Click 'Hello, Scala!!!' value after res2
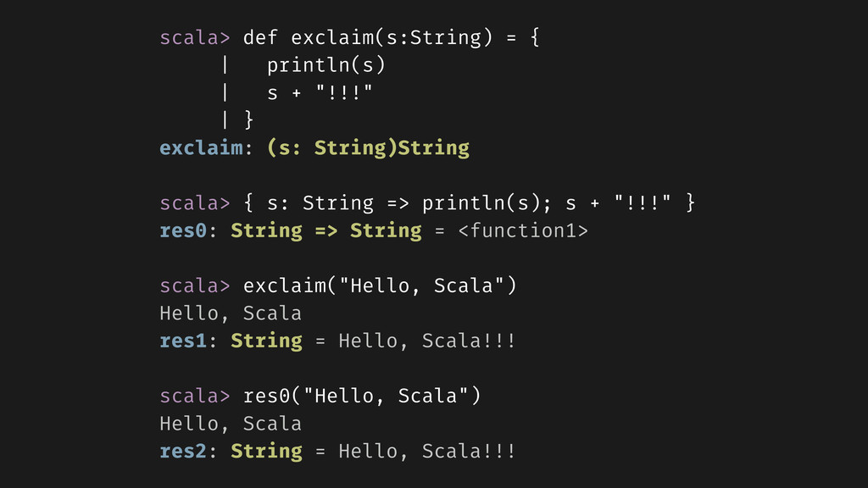 (x=427, y=452)
